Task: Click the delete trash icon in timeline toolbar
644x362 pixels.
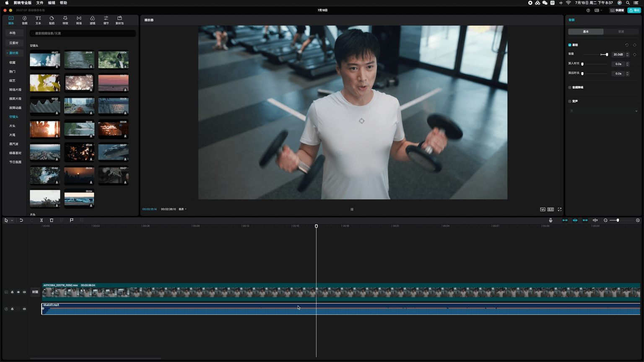Action: (52, 220)
